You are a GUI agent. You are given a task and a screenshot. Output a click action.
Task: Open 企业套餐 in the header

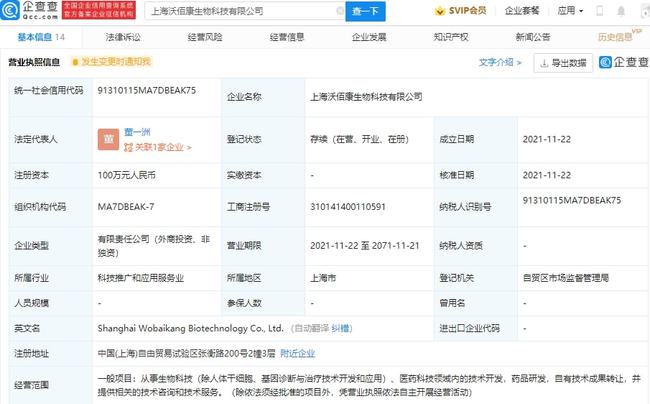pyautogui.click(x=522, y=11)
